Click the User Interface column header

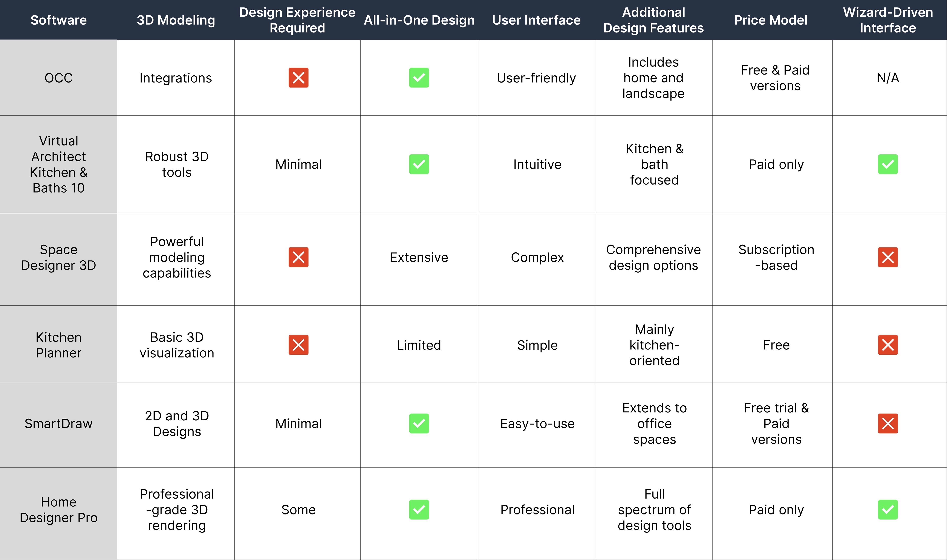click(536, 20)
